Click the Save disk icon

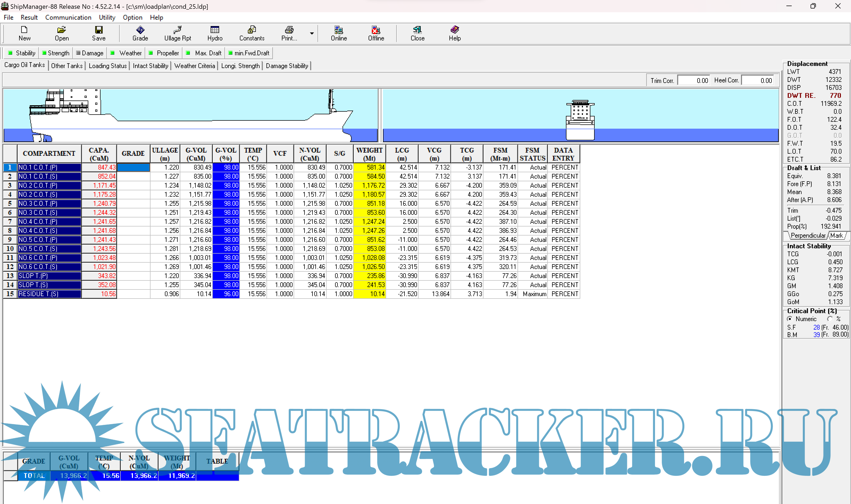coord(98,33)
